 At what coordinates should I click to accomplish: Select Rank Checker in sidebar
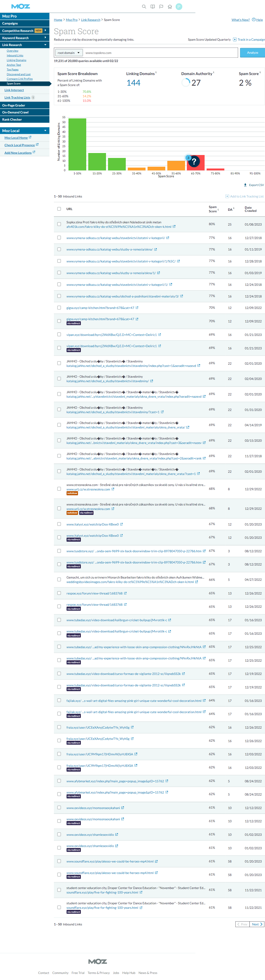(12, 120)
